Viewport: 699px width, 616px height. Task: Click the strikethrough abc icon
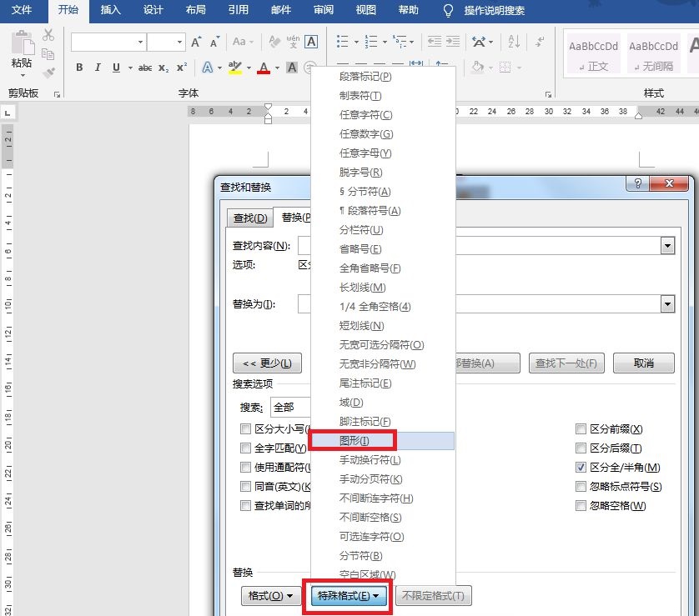[145, 68]
